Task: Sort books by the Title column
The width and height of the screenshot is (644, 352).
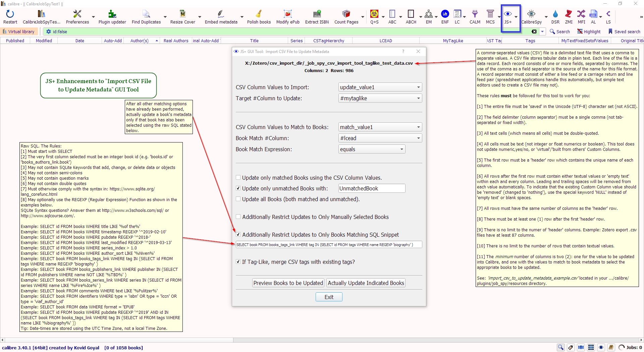Action: click(x=254, y=41)
